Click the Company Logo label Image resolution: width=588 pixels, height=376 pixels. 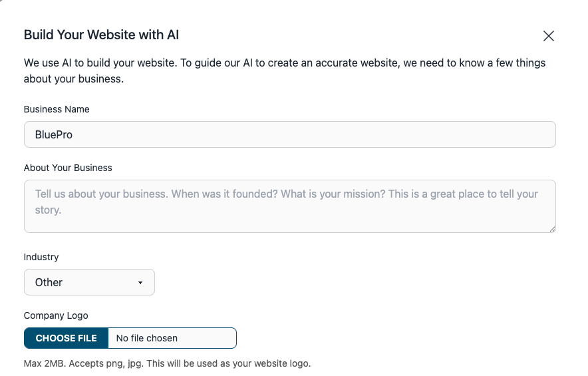tap(56, 315)
